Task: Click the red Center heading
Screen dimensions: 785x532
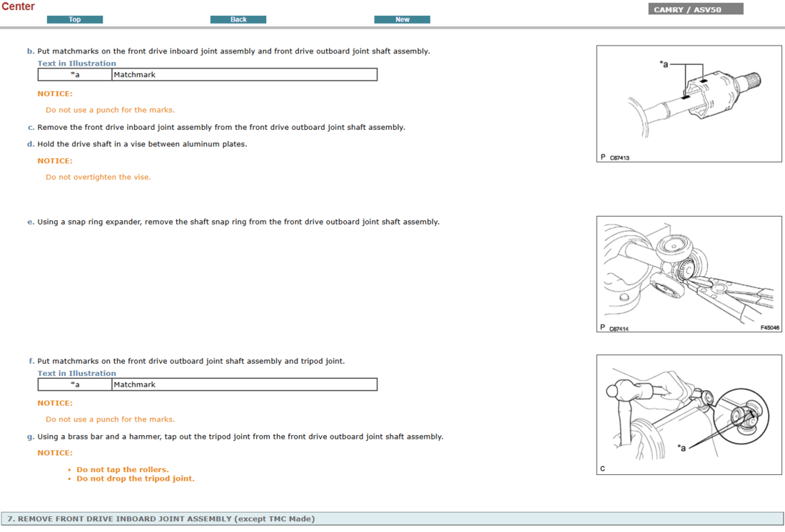Action: tap(18, 6)
